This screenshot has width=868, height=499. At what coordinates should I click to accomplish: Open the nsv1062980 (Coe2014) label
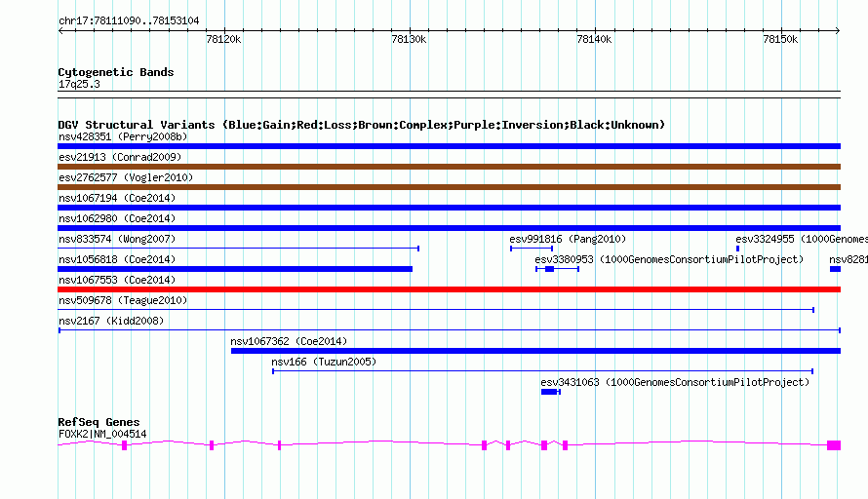coord(117,218)
